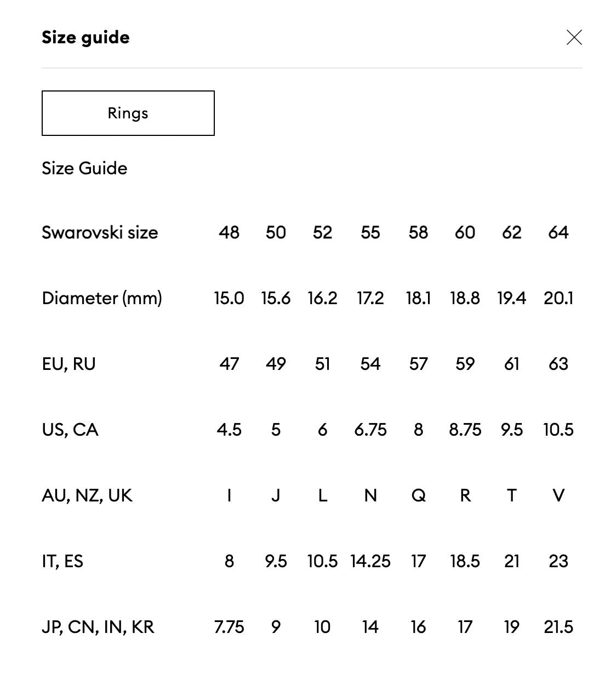Click IT size 14.25 cell

pyautogui.click(x=370, y=561)
